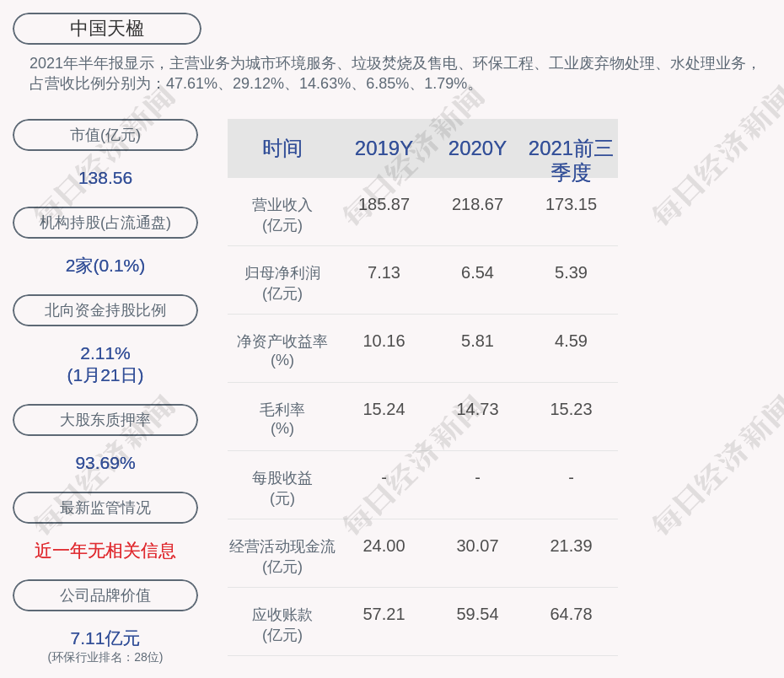The width and height of the screenshot is (784, 678).
Task: Click the cash flow value 21.39
Action: [571, 546]
